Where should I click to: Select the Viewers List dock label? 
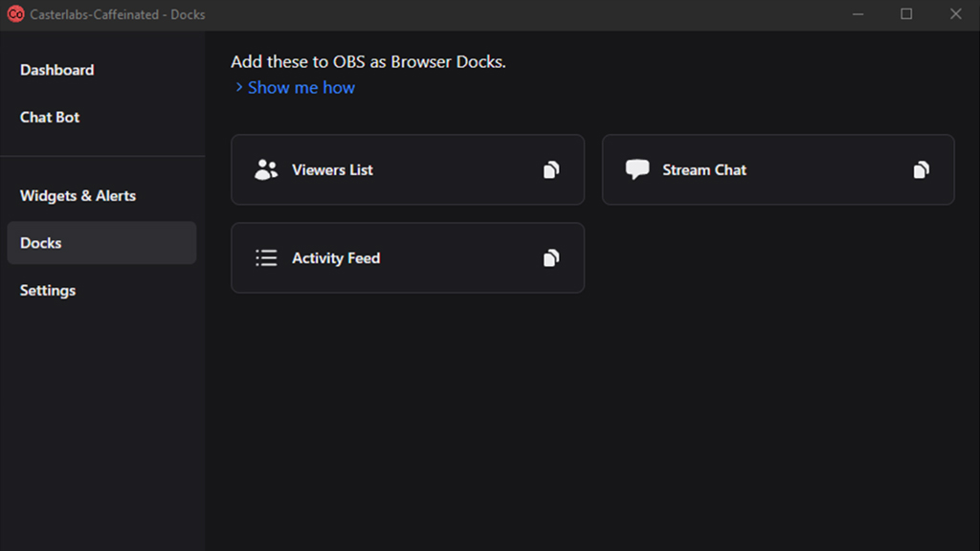click(x=332, y=170)
